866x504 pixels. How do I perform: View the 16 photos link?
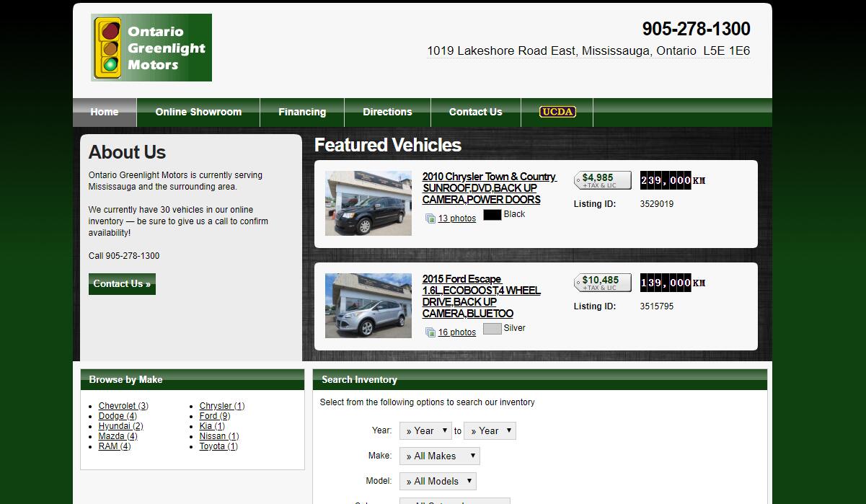(x=457, y=332)
